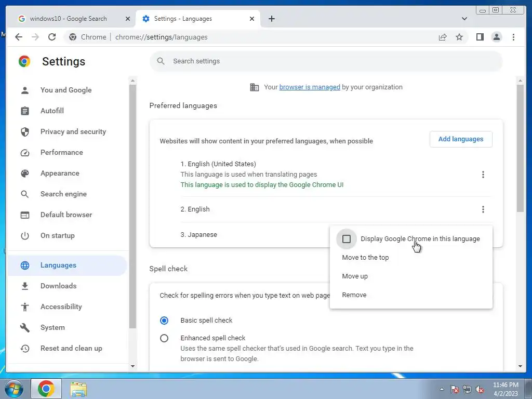Screen dimensions: 532x399
Task: Click the Action Center flag tray icon
Action: point(454,389)
